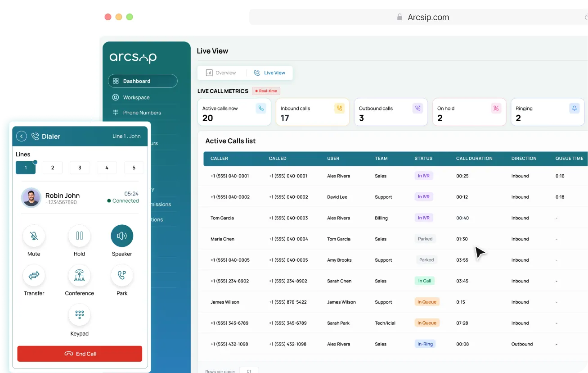This screenshot has width=588, height=373.
Task: Open Dashboard in the sidebar
Action: tap(143, 81)
